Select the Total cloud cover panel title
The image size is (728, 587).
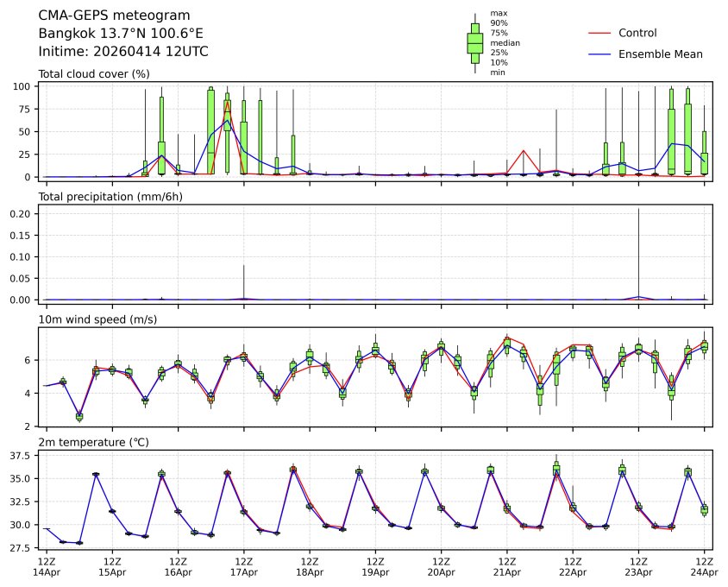pyautogui.click(x=94, y=74)
